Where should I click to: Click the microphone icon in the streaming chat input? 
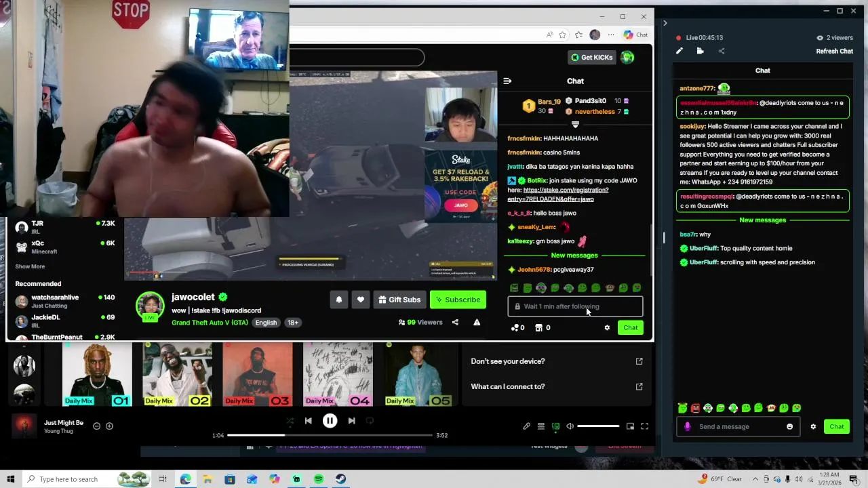(687, 427)
